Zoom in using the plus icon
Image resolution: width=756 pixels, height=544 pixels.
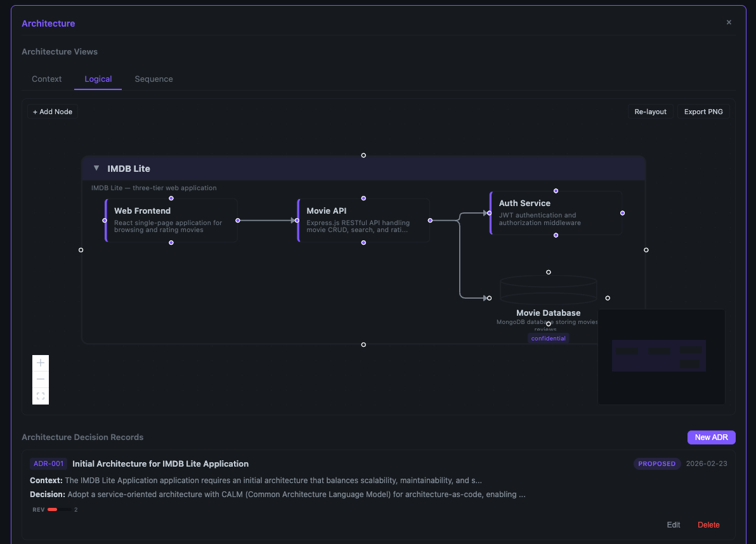pyautogui.click(x=40, y=362)
